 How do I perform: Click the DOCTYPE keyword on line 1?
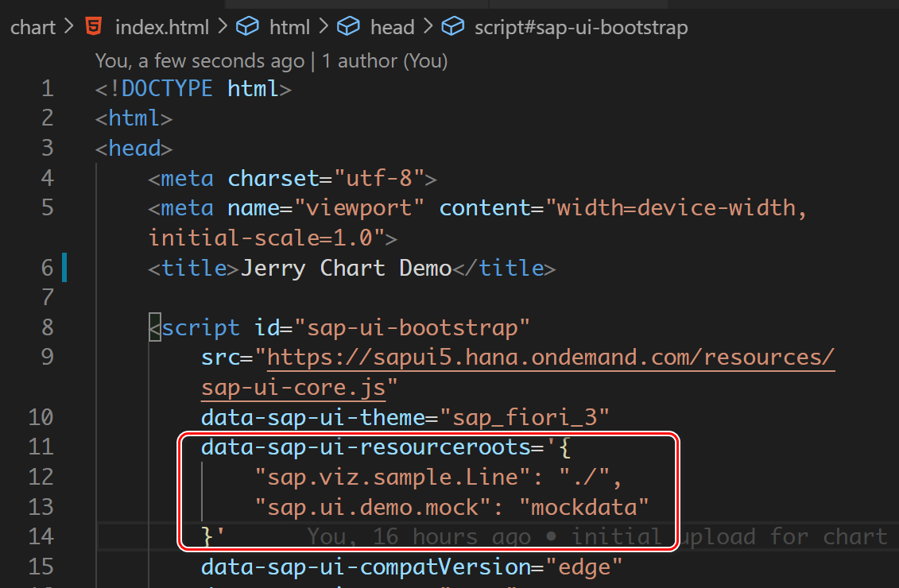pyautogui.click(x=167, y=89)
